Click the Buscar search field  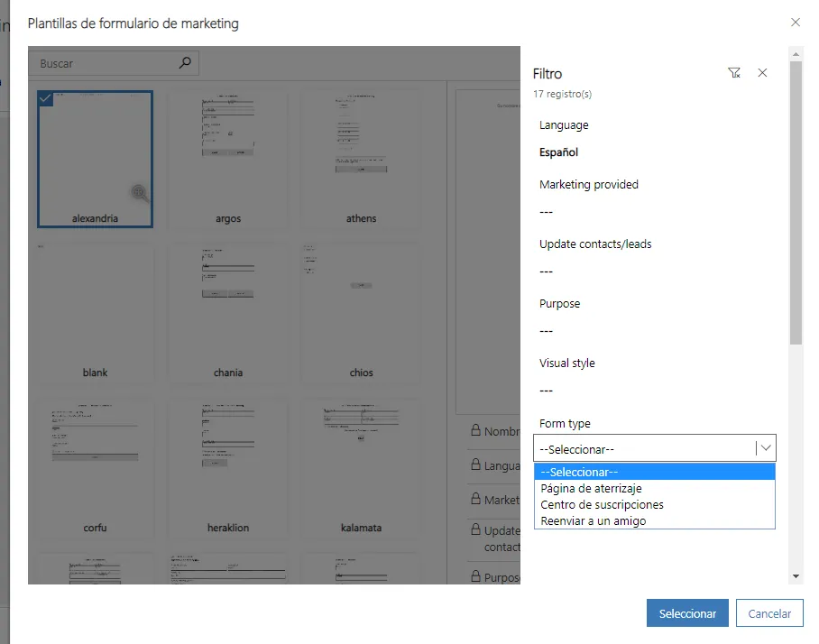pos(114,63)
